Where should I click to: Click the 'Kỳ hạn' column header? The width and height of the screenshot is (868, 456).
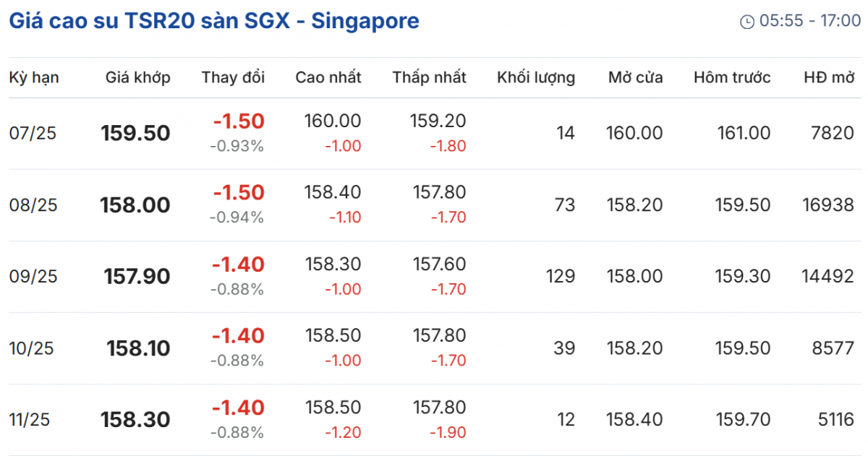coord(34,78)
